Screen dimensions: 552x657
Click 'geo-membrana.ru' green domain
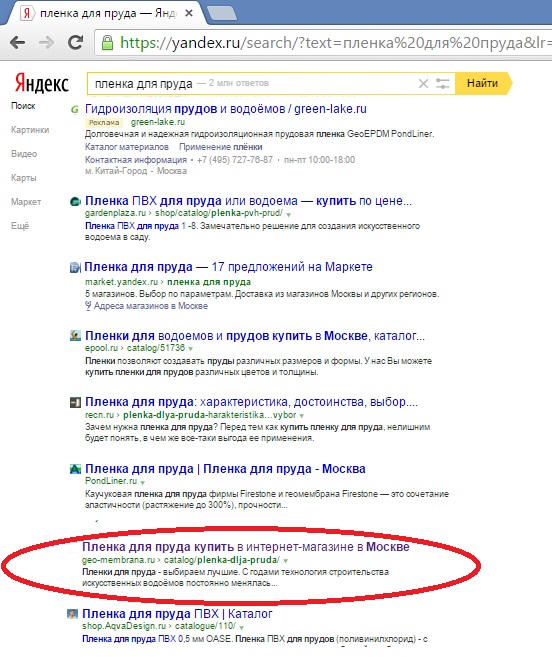click(x=118, y=560)
